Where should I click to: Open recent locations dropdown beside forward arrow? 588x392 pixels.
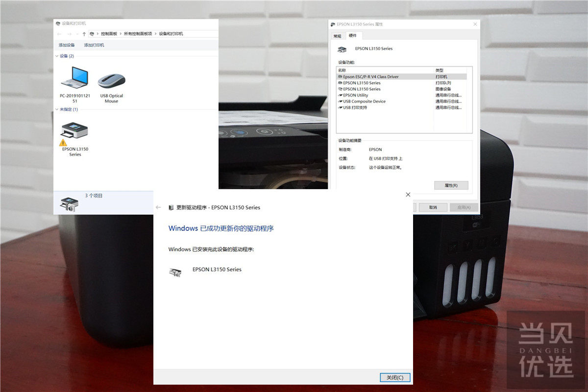pyautogui.click(x=77, y=34)
